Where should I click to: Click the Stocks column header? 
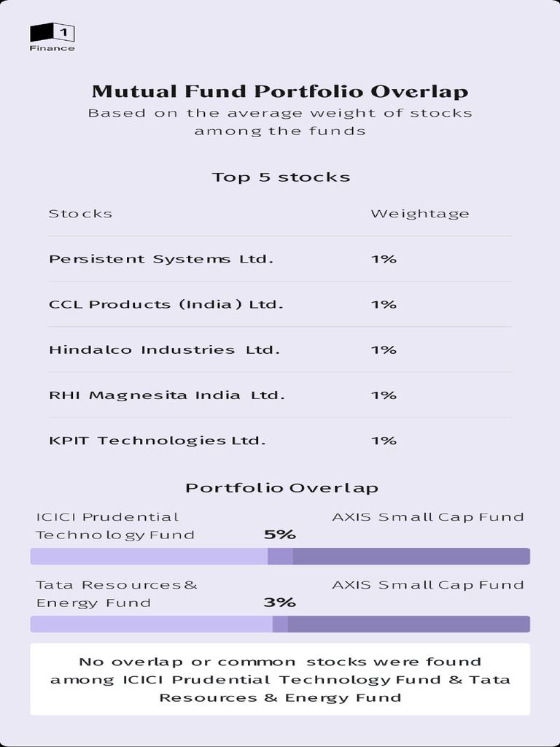click(x=80, y=214)
